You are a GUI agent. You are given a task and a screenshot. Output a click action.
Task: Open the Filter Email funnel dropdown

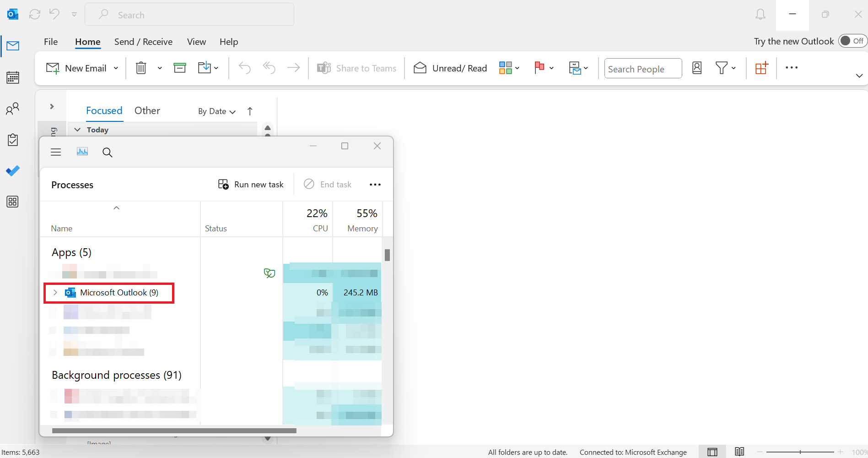click(726, 68)
